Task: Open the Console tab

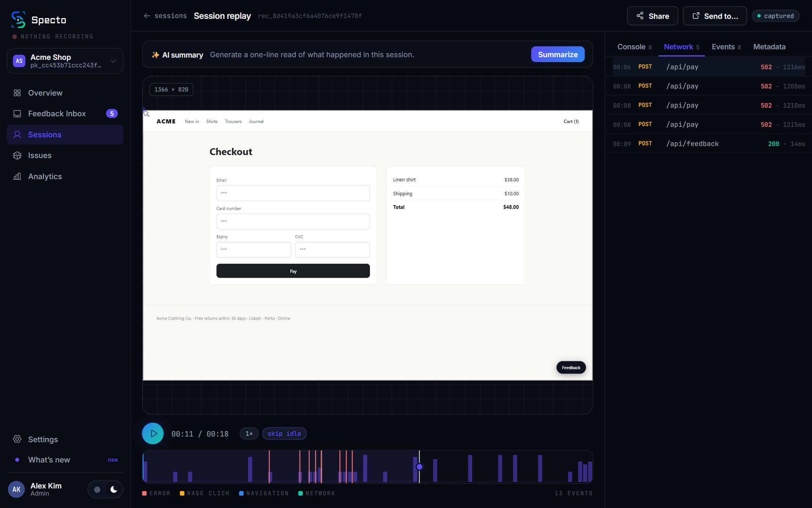Action: pos(634,47)
